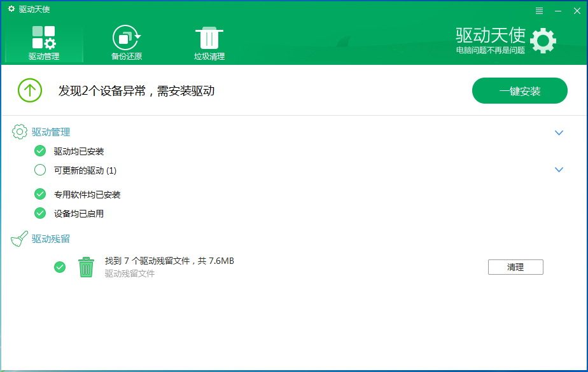Click the 清理 button for driver residue
Screen dimensions: 588x372
pyautogui.click(x=515, y=267)
